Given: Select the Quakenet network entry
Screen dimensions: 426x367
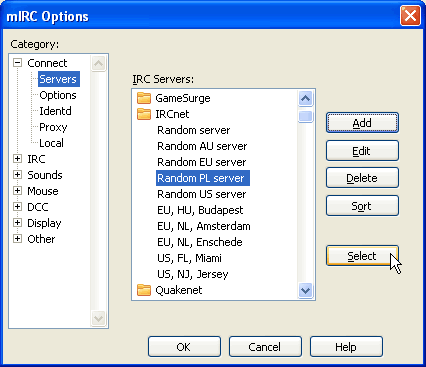Looking at the screenshot, I should tap(179, 290).
